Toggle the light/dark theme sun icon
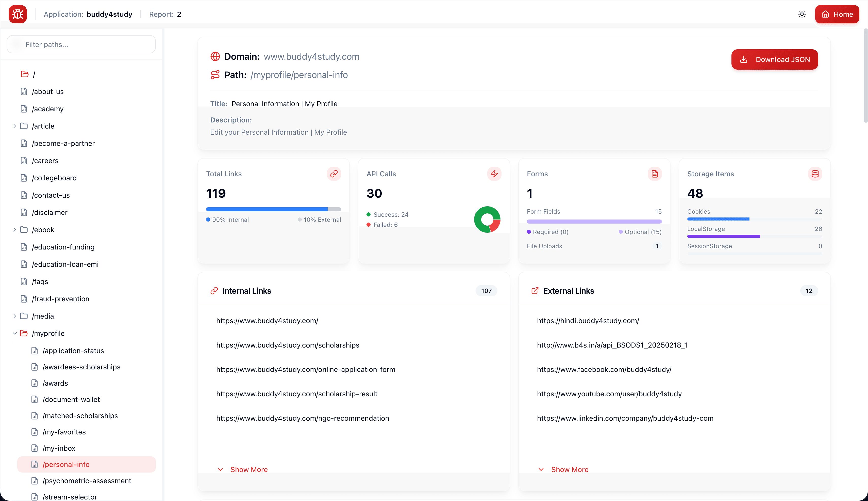This screenshot has height=501, width=868. coord(802,14)
